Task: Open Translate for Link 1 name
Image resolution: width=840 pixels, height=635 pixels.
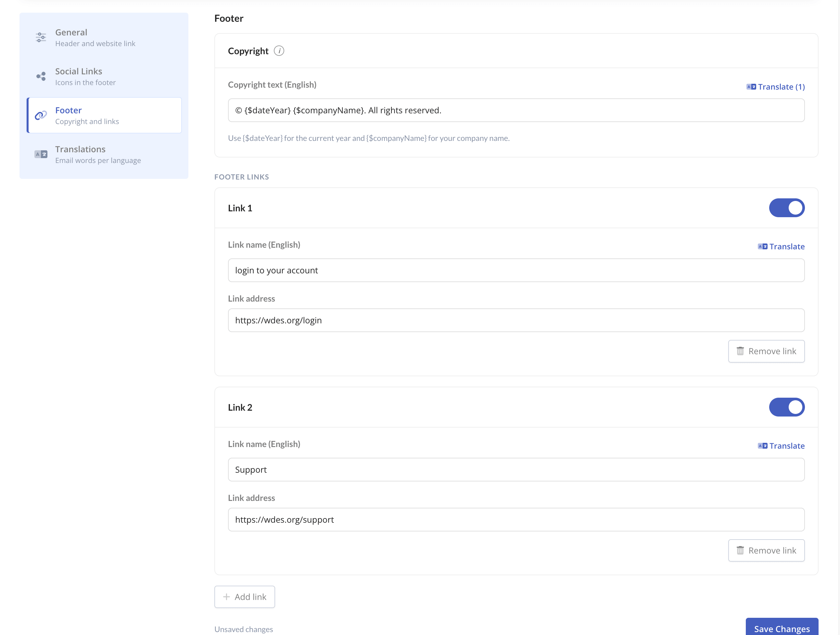Action: click(x=781, y=246)
